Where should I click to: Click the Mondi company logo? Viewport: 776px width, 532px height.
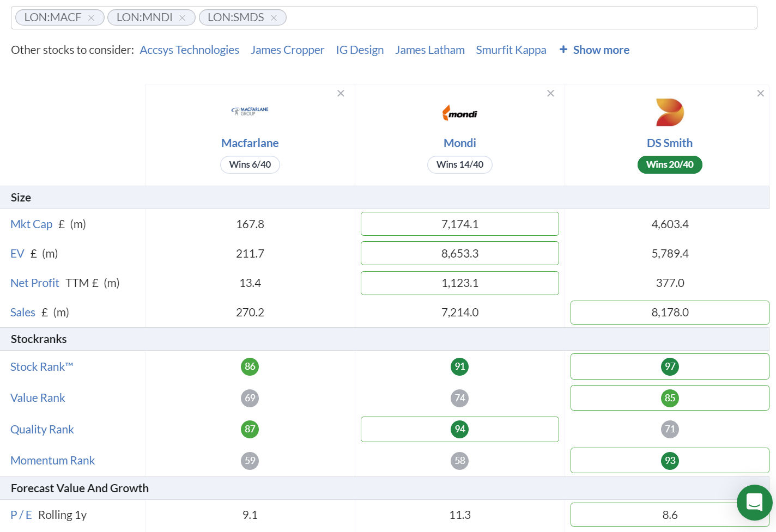click(459, 113)
